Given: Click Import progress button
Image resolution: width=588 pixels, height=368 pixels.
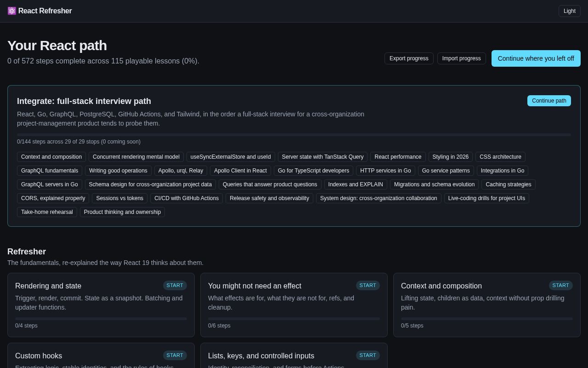Looking at the screenshot, I should 461,58.
